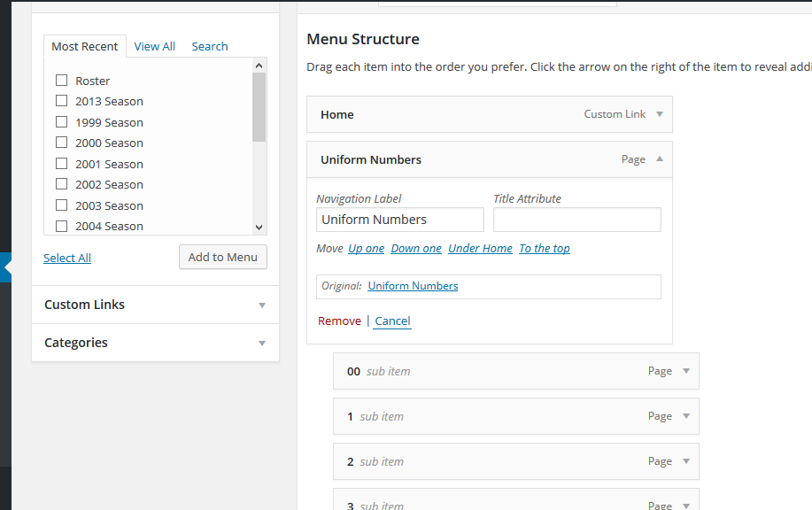Click the Add to Menu button
Viewport: 812px width, 510px height.
pos(223,257)
